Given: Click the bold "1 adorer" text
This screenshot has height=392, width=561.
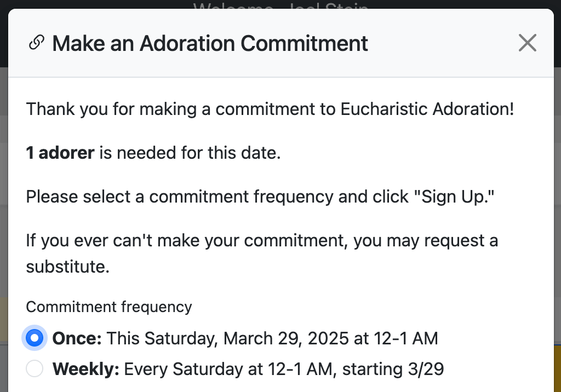Looking at the screenshot, I should (x=60, y=153).
